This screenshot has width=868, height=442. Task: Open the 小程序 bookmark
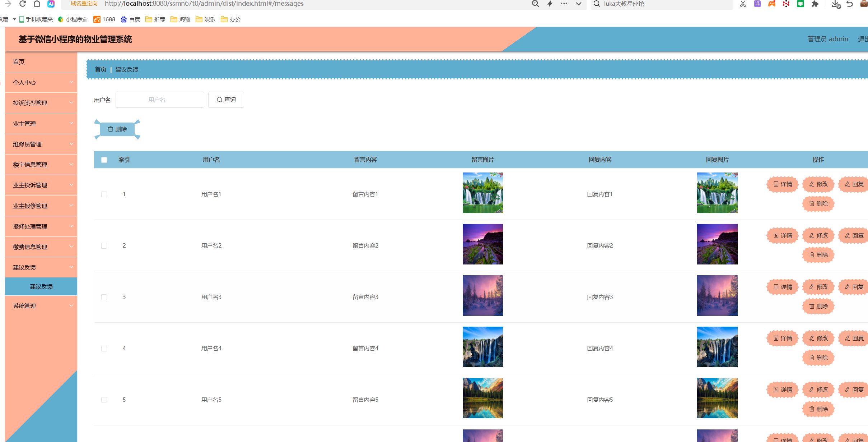73,19
